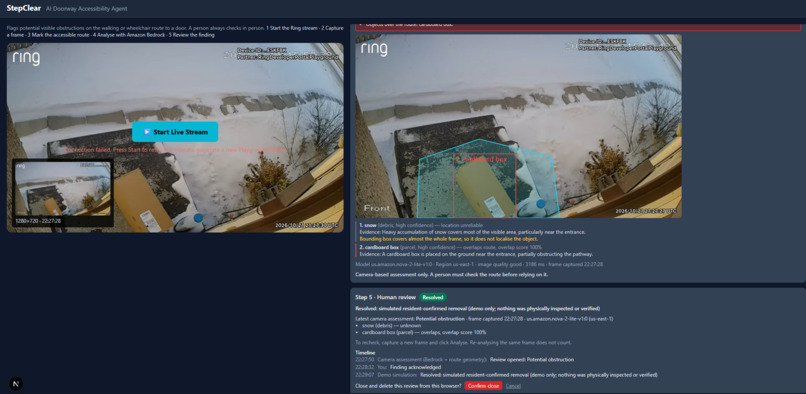This screenshot has width=806, height=394.
Task: Click the StepClear app title
Action: pos(24,8)
